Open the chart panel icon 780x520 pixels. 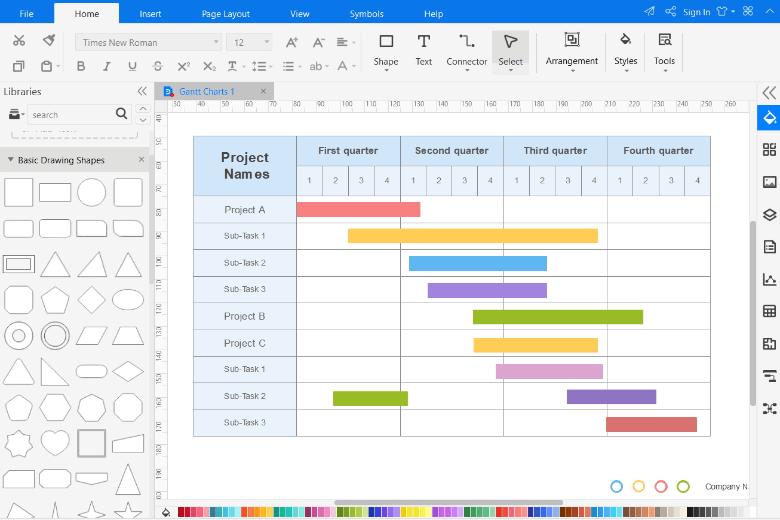click(770, 279)
